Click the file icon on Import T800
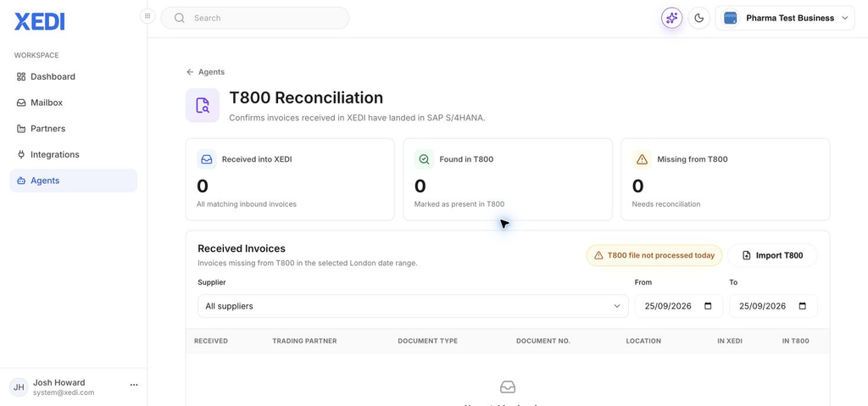This screenshot has width=868, height=406. click(746, 255)
